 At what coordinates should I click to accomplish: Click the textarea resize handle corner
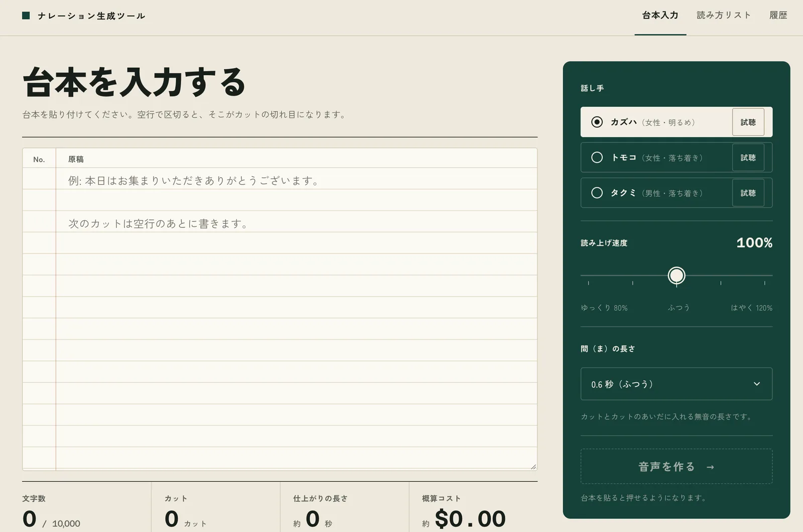(x=533, y=466)
